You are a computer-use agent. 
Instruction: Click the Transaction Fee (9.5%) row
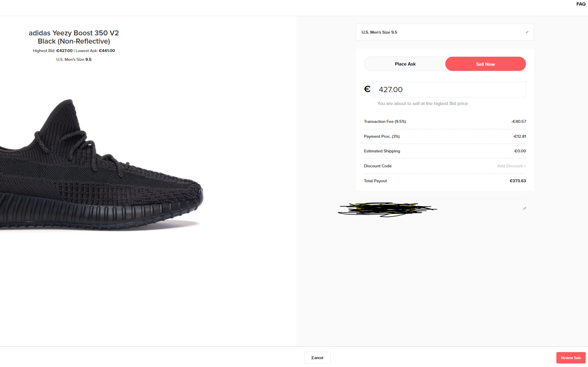click(444, 122)
